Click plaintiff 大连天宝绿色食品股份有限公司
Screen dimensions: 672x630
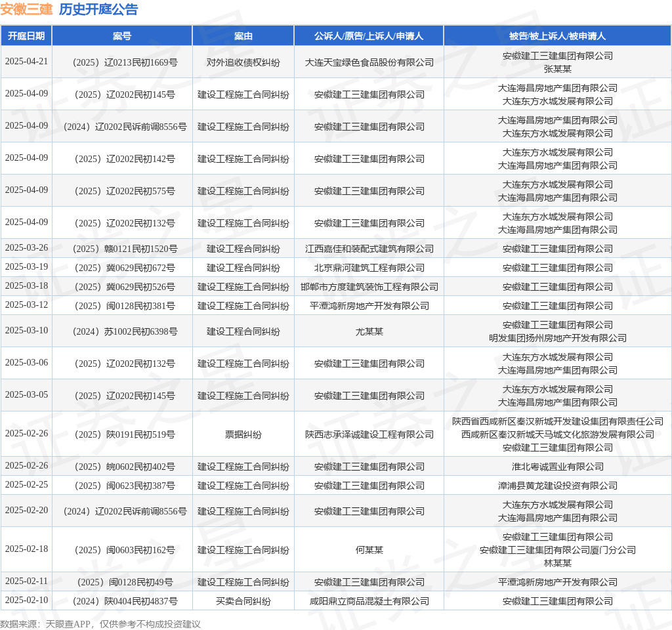(x=369, y=62)
